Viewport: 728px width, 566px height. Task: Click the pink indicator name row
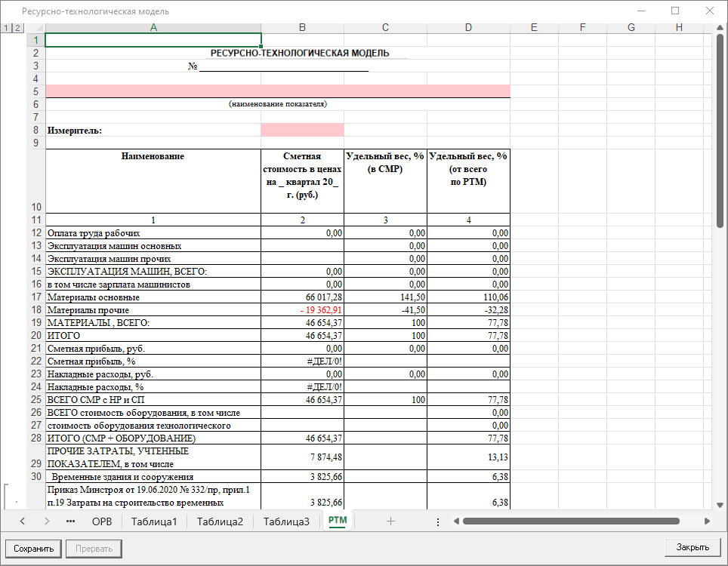tap(277, 91)
